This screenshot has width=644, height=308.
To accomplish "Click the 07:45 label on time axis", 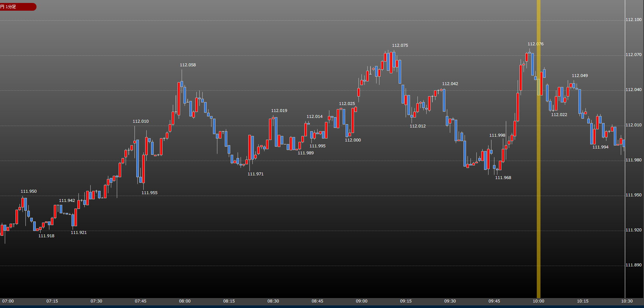I will 141,301.
